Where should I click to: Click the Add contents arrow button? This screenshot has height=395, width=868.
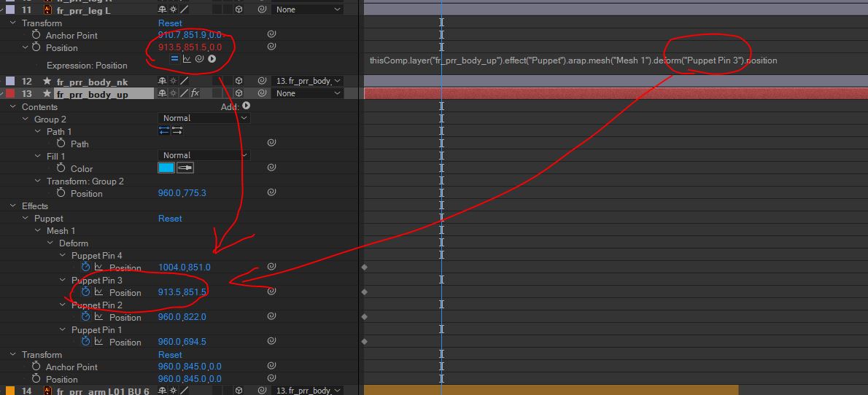click(247, 106)
